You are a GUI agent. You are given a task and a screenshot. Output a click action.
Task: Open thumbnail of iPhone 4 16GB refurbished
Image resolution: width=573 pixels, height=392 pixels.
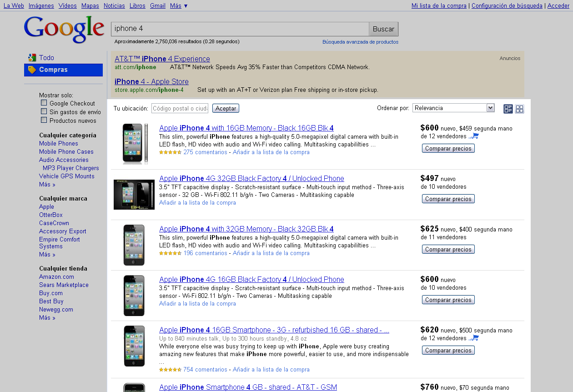pos(134,346)
